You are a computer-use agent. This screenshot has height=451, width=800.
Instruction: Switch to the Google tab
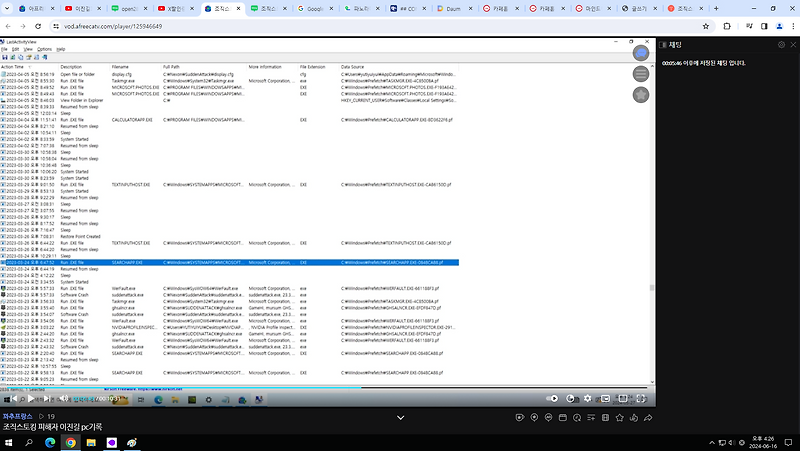[x=314, y=8]
